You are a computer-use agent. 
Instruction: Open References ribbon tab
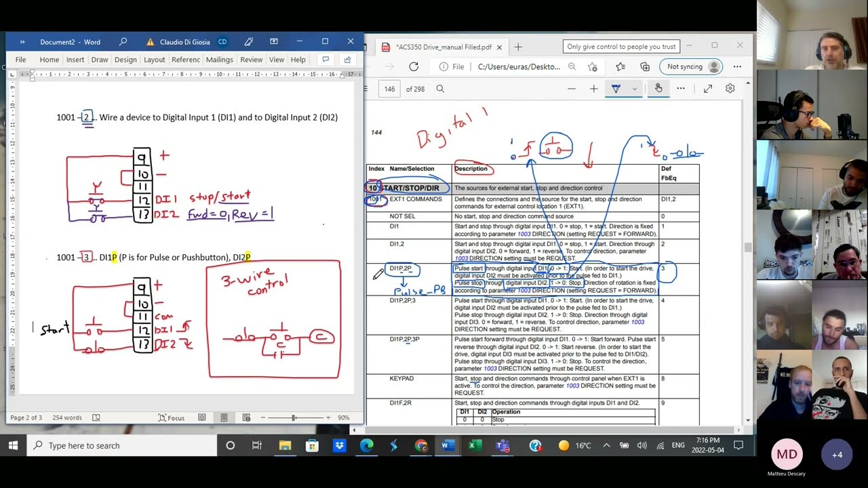[186, 60]
